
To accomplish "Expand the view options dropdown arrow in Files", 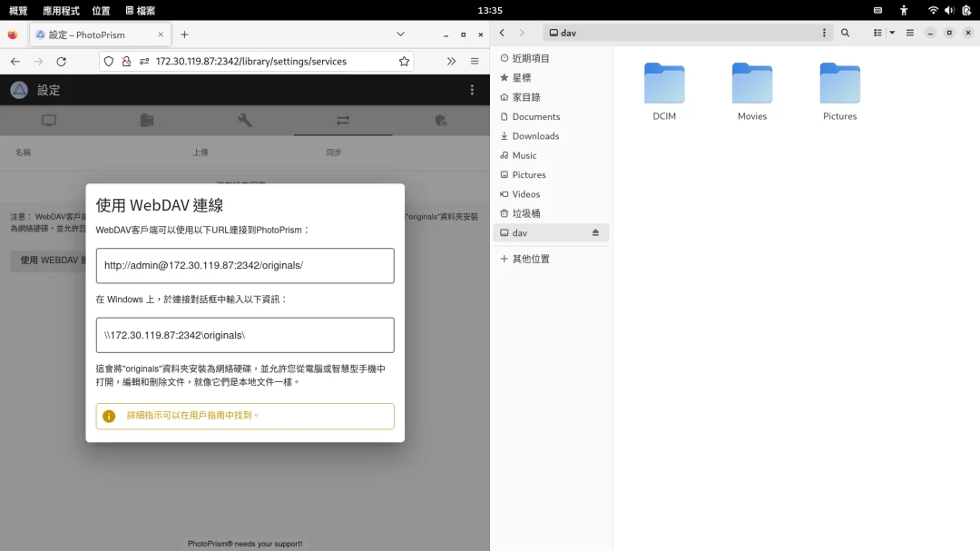I will pyautogui.click(x=892, y=33).
